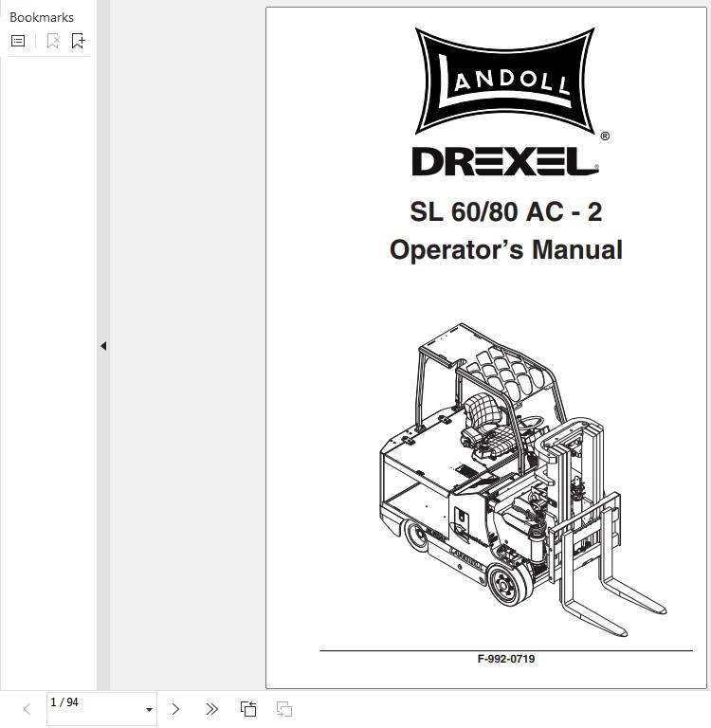
Task: Open the page number dropdown arrow
Action: [149, 709]
